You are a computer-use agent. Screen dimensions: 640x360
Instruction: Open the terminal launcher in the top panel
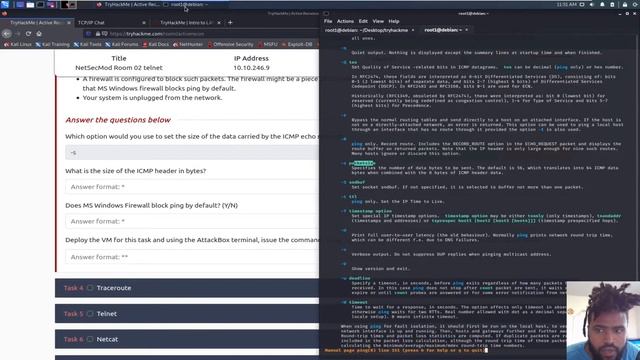(40, 4)
